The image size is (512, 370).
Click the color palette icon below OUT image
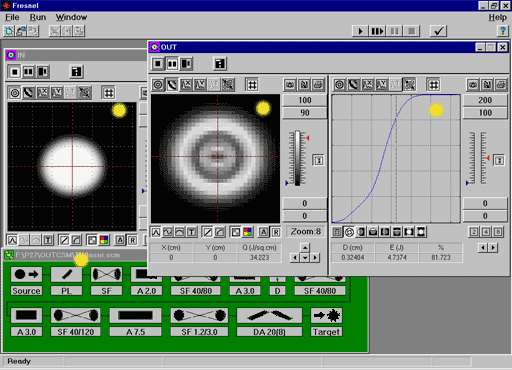tap(248, 232)
